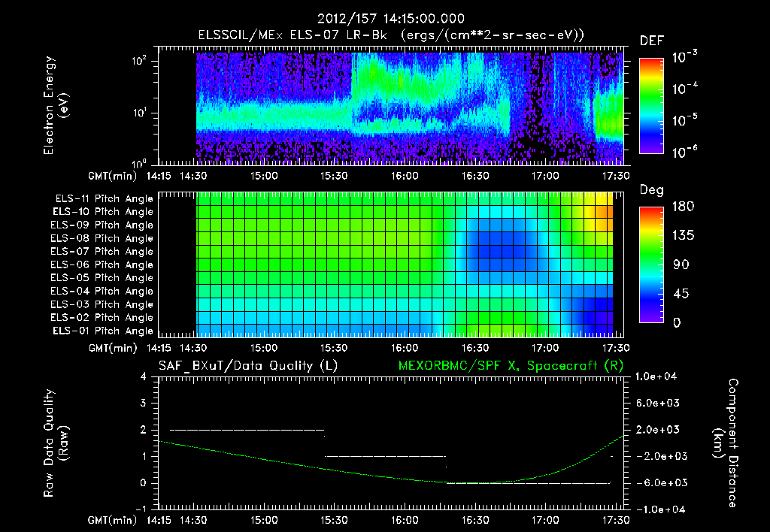Viewport: 770px width, 532px height.
Task: Click 17:00 time tick under the data quality panel
Action: pos(545,520)
